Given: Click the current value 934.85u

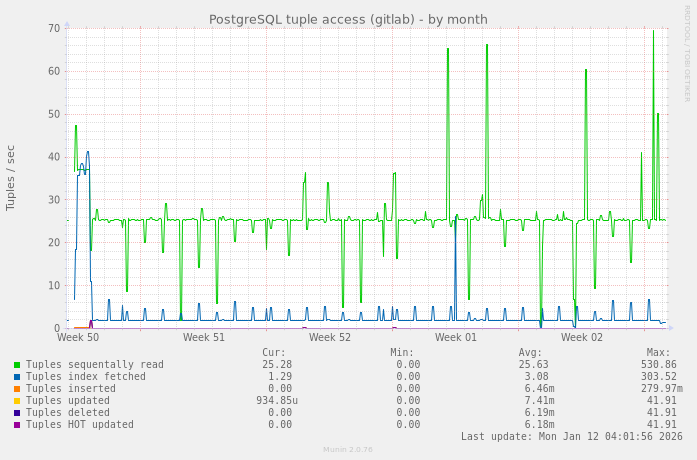Looking at the screenshot, I should 277,400.
